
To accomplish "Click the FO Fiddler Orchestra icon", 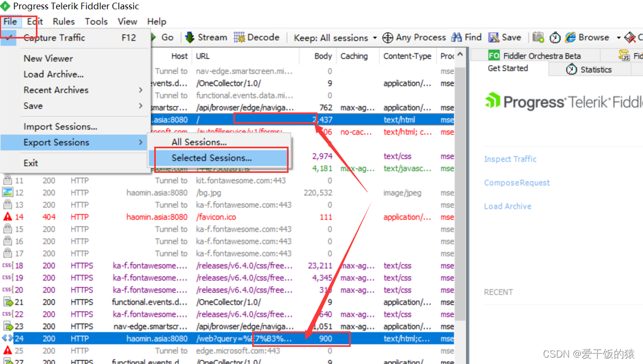I will tap(494, 56).
